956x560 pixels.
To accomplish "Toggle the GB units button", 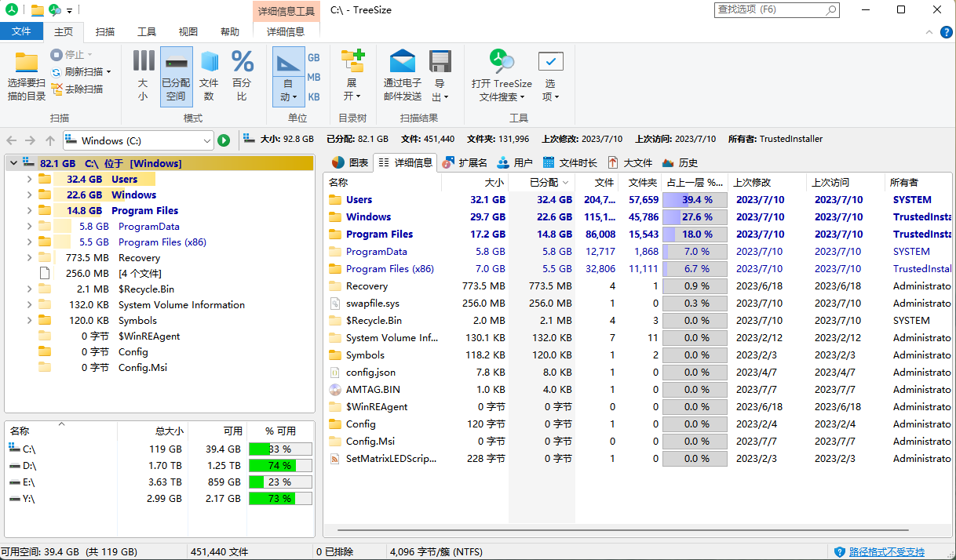I will click(313, 57).
